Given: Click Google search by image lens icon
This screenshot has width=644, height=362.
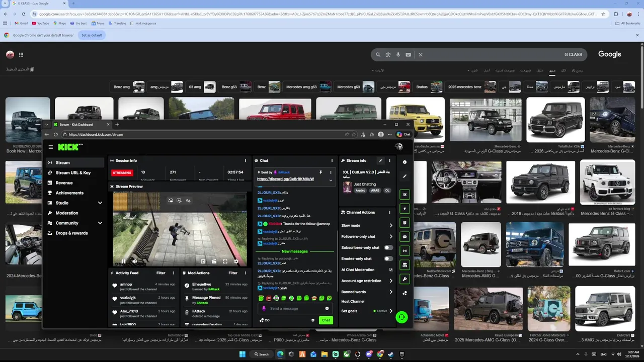Looking at the screenshot, I should click(388, 54).
